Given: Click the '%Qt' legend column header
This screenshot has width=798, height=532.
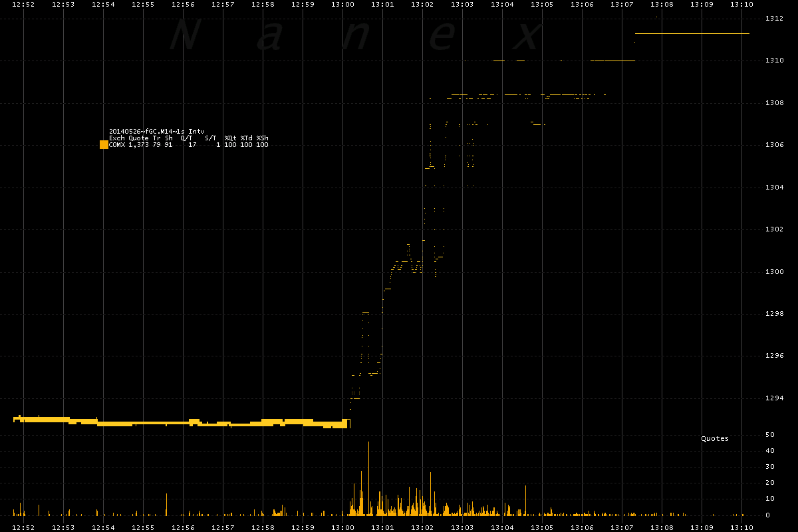Looking at the screenshot, I should tap(231, 138).
